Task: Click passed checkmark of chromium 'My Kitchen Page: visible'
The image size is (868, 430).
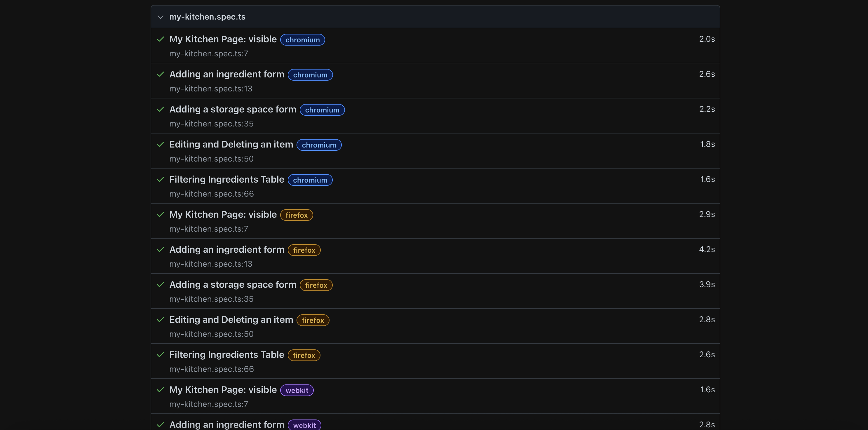Action: pos(161,39)
